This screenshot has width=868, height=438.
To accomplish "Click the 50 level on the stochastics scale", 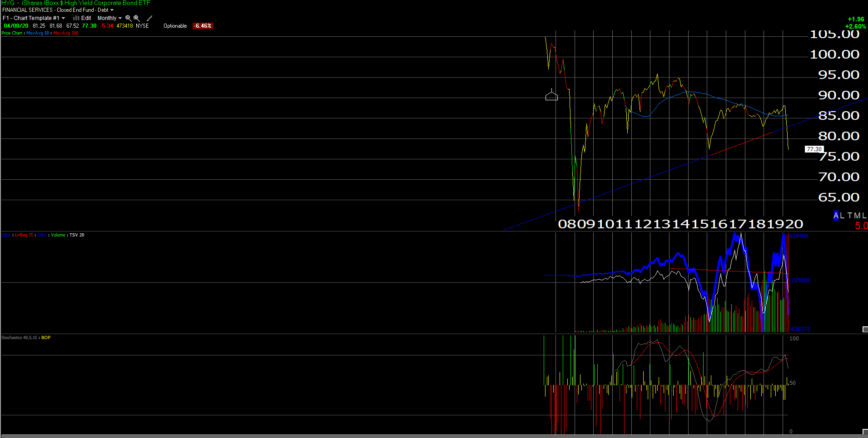I will click(793, 383).
